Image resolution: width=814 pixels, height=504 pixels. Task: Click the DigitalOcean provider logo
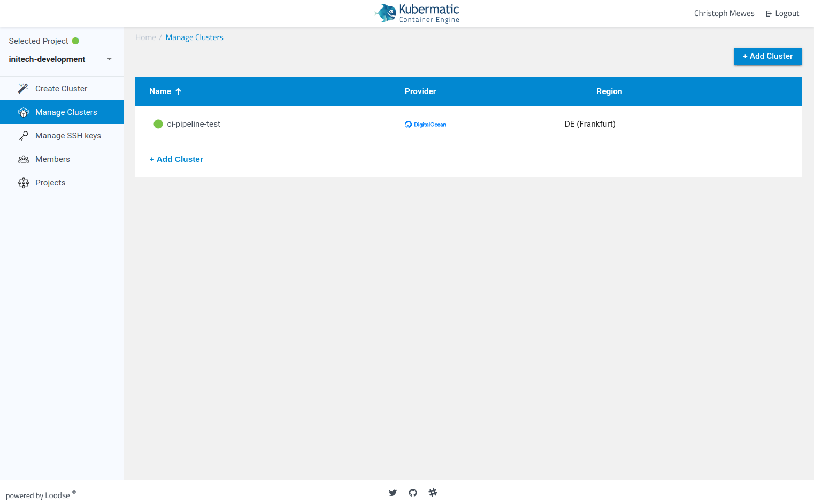425,125
